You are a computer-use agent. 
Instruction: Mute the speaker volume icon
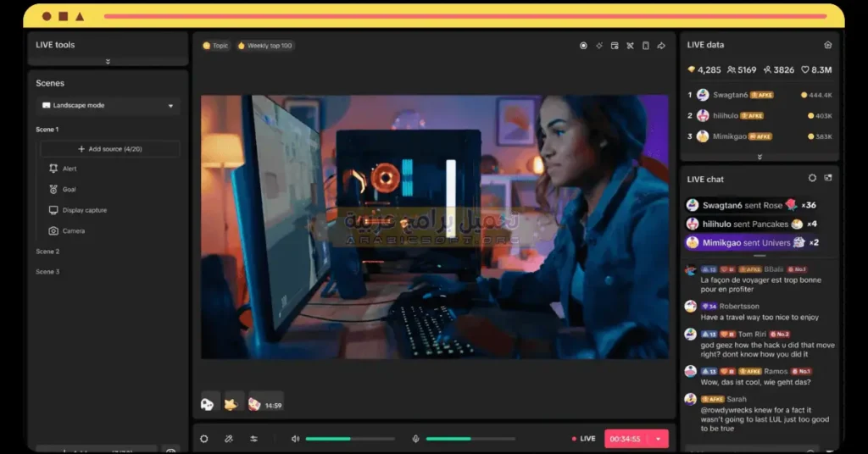click(296, 439)
